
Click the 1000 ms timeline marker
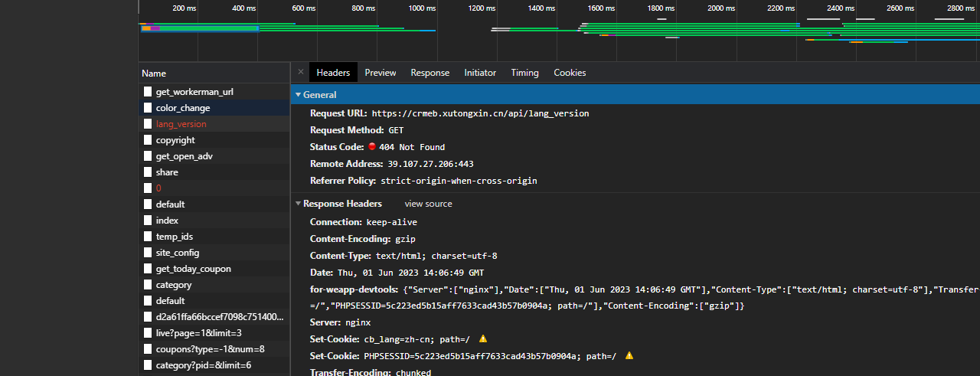pyautogui.click(x=422, y=8)
